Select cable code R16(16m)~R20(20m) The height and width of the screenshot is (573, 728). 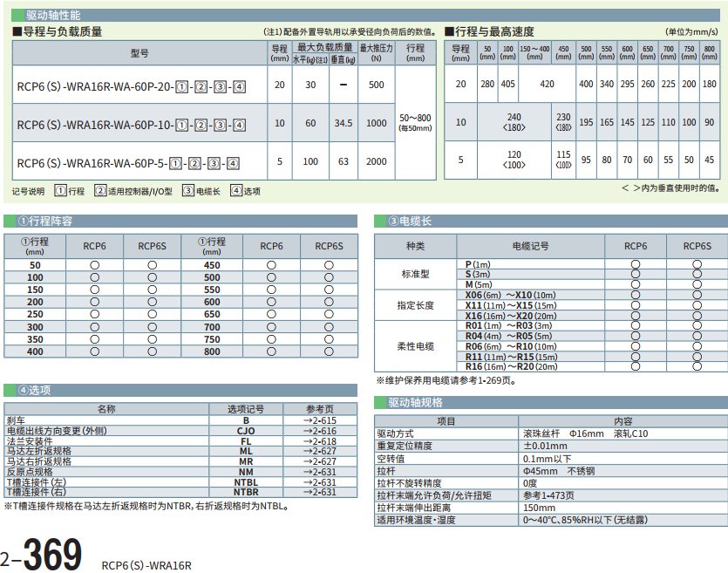[x=511, y=367]
